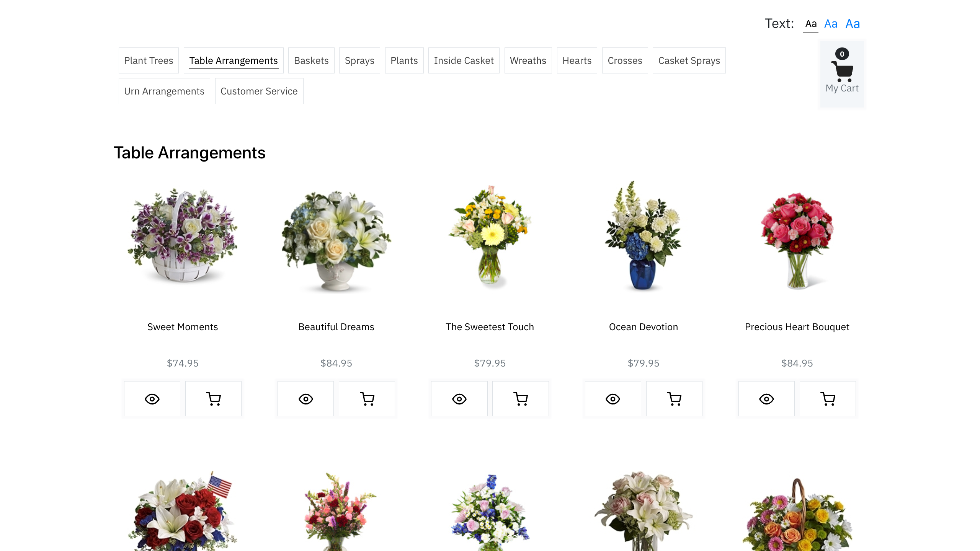View The Sweetest Touch with eye icon
The height and width of the screenshot is (551, 980).
tap(459, 399)
